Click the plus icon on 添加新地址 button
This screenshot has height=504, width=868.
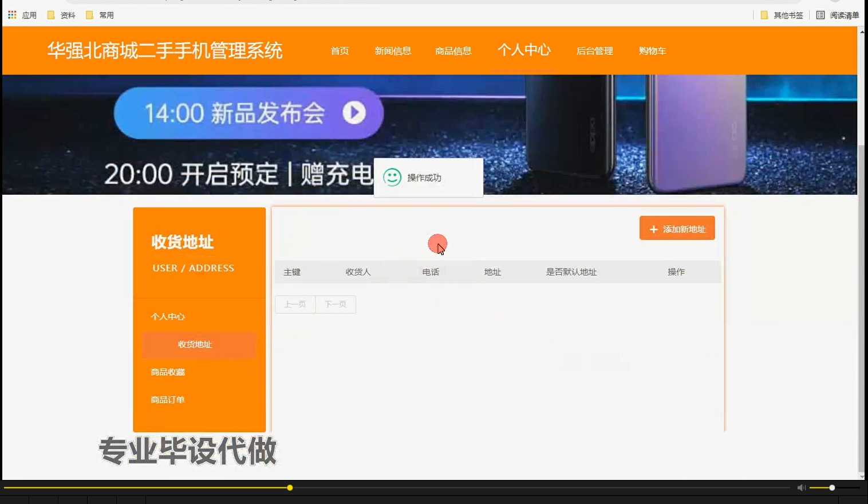(654, 229)
